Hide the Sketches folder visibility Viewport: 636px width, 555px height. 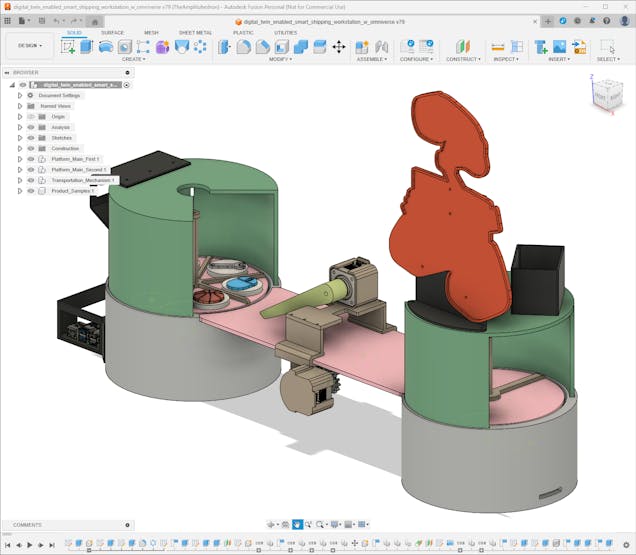pos(30,138)
